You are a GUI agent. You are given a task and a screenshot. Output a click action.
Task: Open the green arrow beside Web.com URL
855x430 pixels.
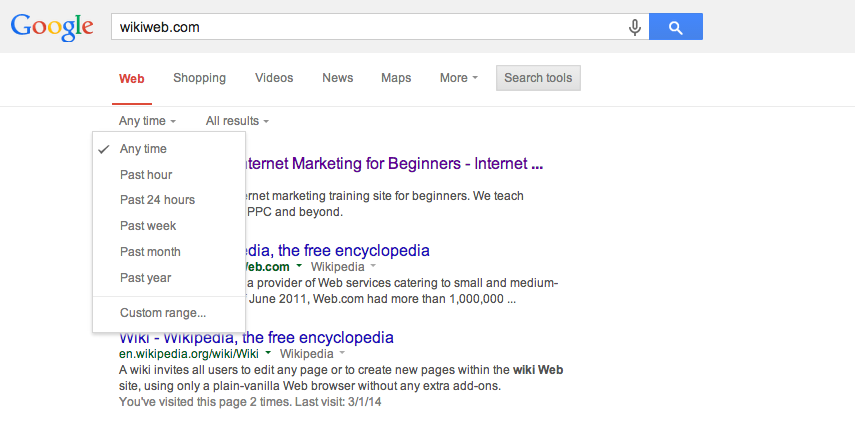[x=299, y=266]
